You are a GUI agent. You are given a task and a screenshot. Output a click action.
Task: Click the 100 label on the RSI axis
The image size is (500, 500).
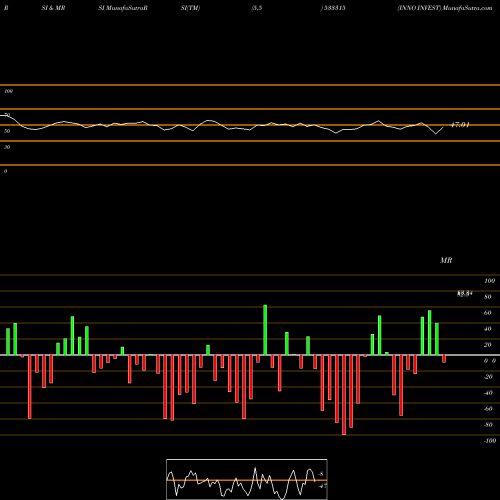pos(8,91)
